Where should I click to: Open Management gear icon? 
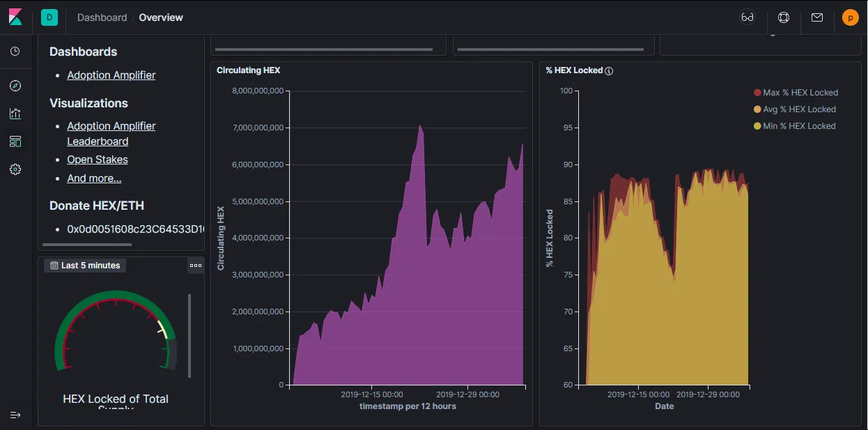tap(15, 169)
